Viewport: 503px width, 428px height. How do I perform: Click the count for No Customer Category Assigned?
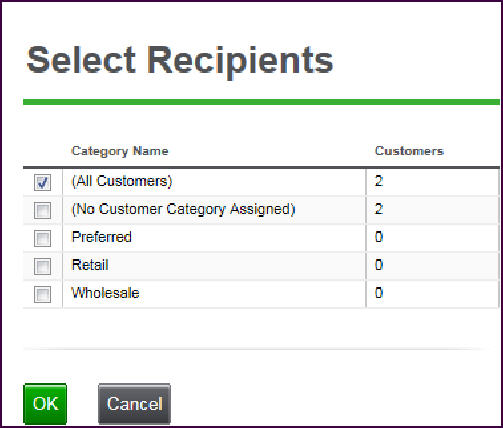[379, 209]
